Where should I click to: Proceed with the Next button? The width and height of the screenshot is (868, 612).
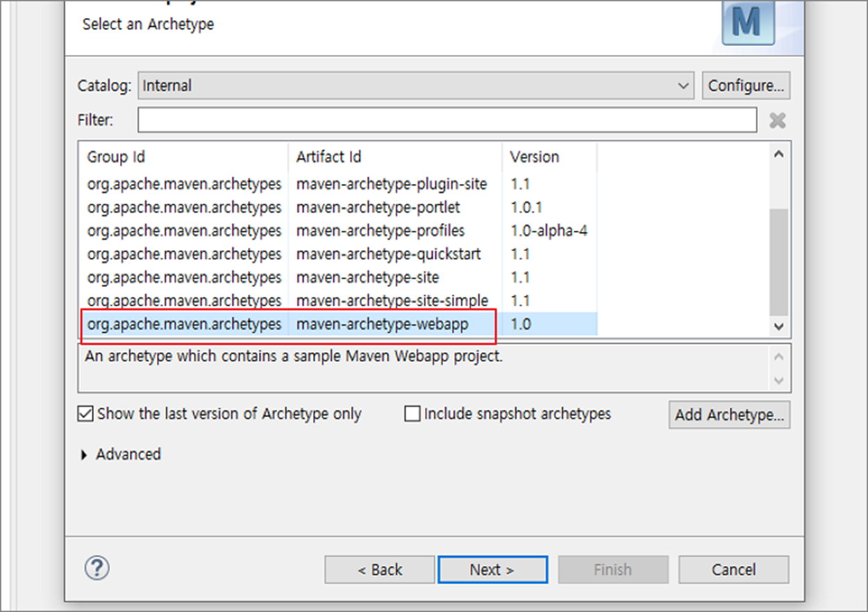pyautogui.click(x=492, y=570)
